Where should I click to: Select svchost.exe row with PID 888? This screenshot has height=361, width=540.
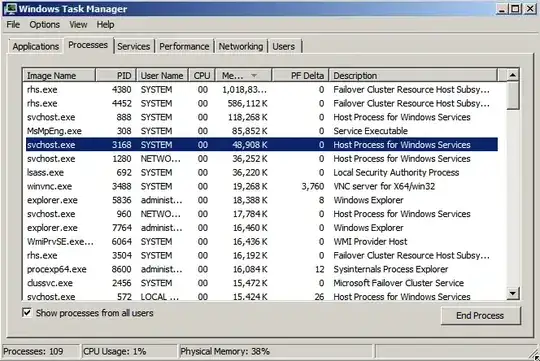(262, 117)
